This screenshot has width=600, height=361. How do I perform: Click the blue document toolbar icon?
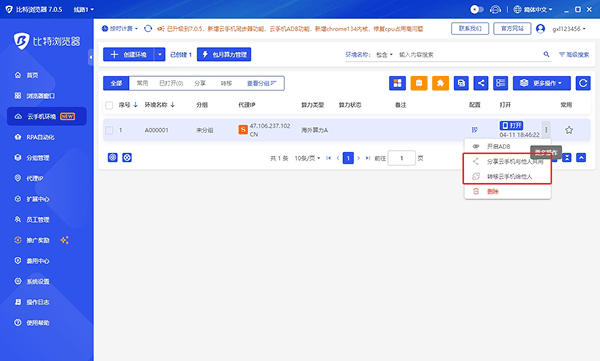461,83
